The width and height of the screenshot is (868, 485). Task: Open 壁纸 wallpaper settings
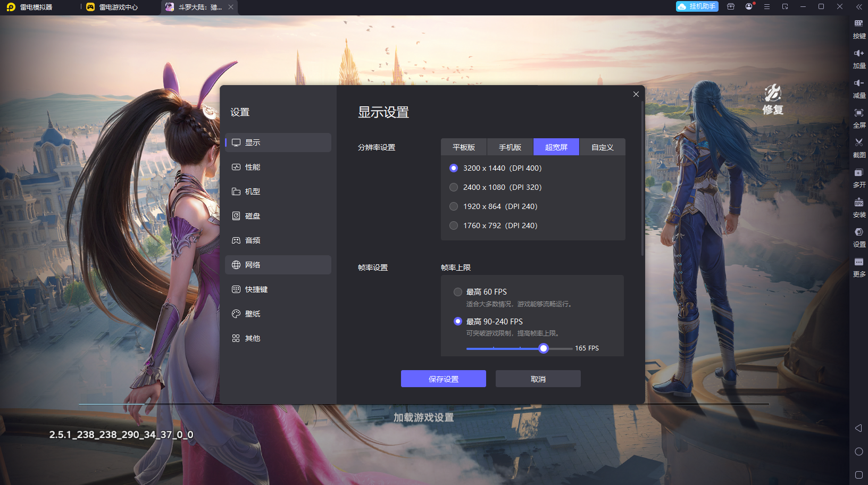(x=278, y=314)
